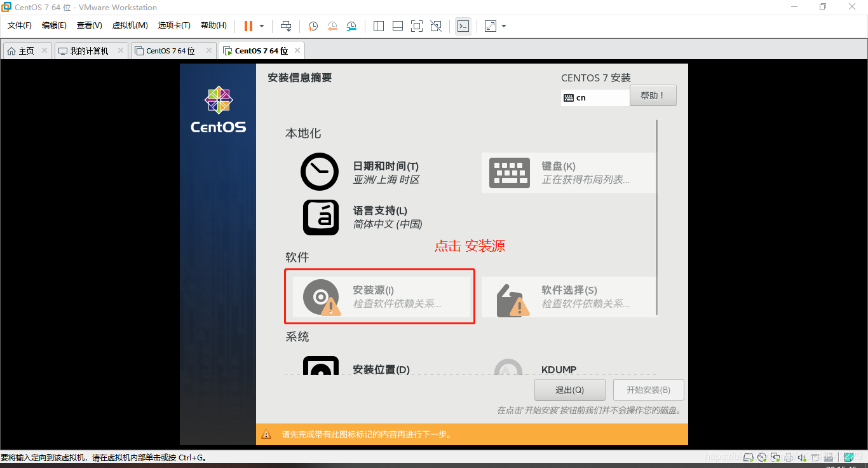Open the 帮助(H) menu
868x468 pixels.
[x=214, y=25]
